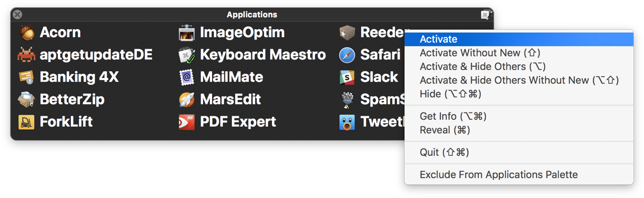The width and height of the screenshot is (644, 198).
Task: Click the Banking 4X icon
Action: tap(26, 77)
